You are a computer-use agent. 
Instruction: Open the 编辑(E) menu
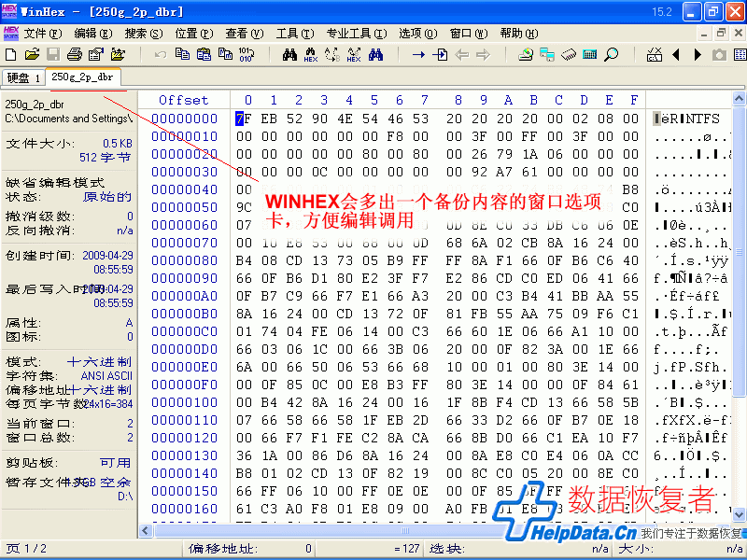[x=92, y=34]
